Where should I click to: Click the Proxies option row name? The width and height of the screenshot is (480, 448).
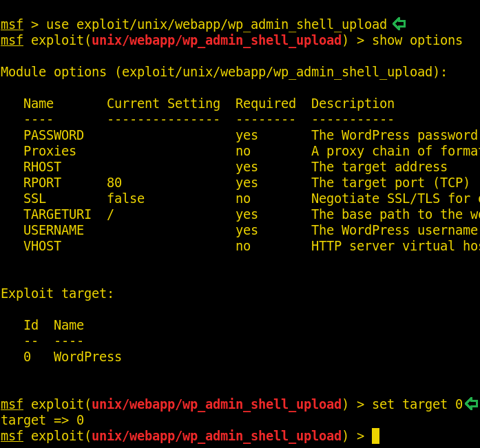[50, 151]
